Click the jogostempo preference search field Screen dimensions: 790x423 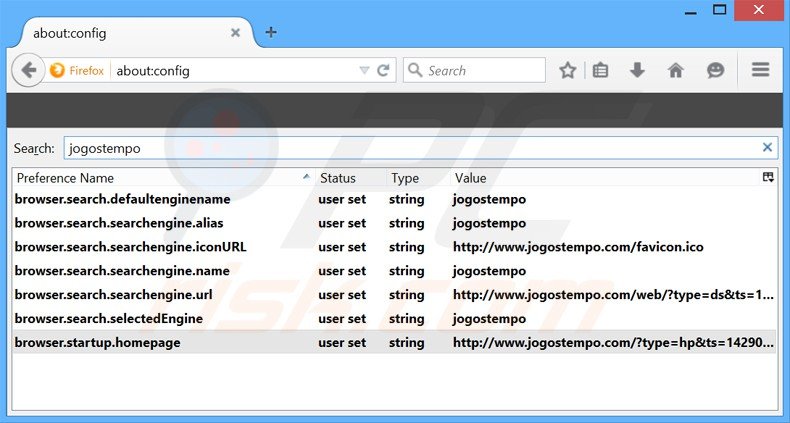421,148
